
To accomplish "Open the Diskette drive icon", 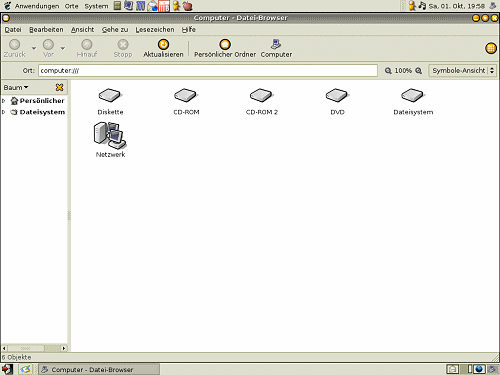I will (110, 96).
